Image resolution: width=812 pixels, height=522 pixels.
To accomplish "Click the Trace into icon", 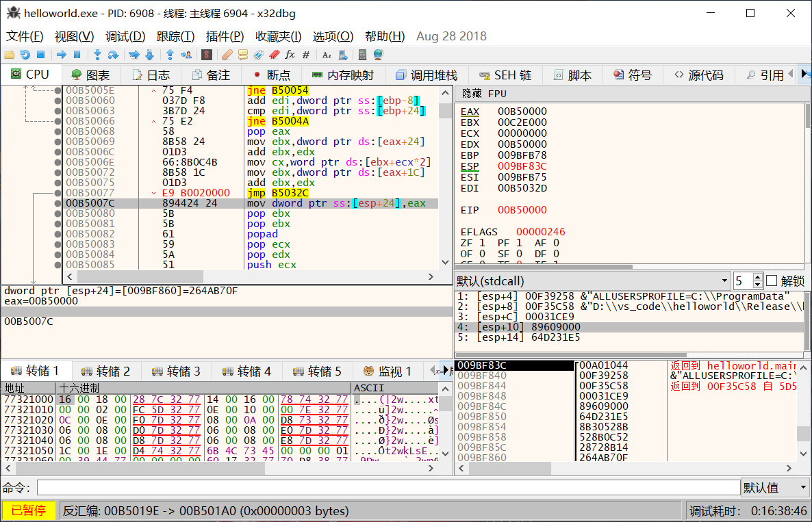I will 134,54.
